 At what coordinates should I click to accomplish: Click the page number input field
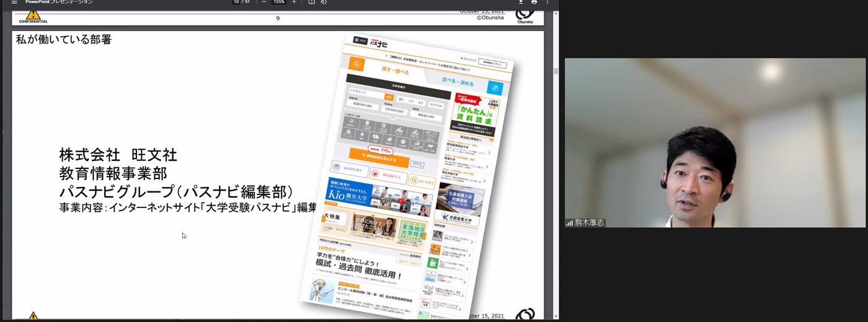[x=236, y=2]
